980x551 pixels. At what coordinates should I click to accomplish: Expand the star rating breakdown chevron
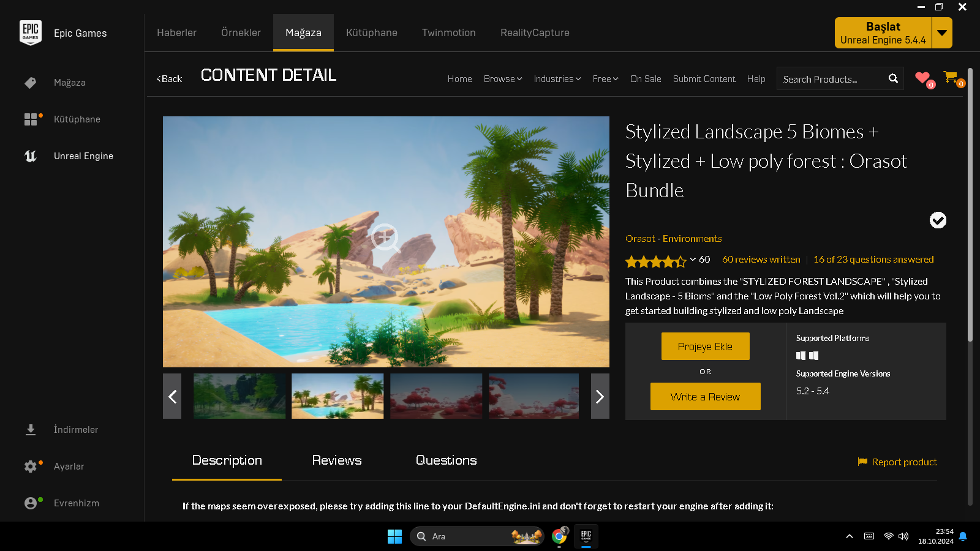[x=693, y=260]
